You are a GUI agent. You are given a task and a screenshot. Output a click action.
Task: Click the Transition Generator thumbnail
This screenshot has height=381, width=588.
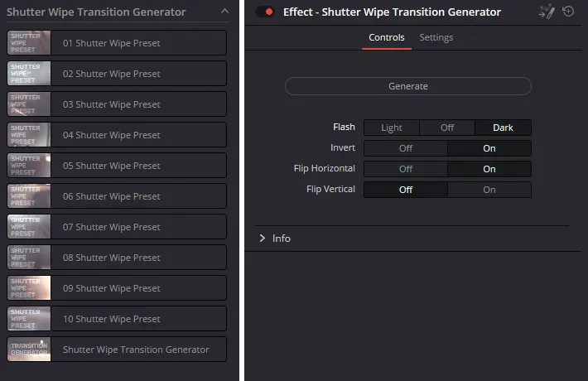pos(29,350)
